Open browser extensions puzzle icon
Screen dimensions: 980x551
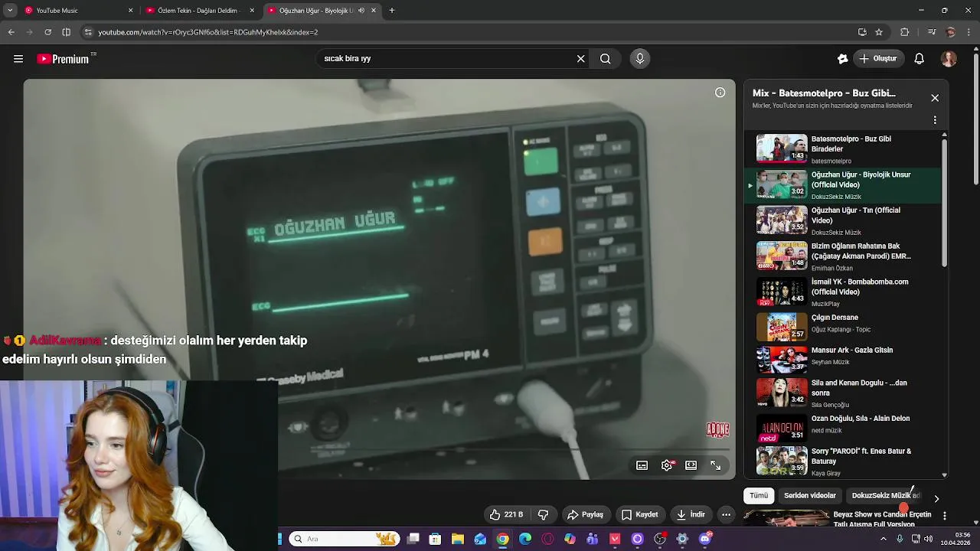point(905,32)
